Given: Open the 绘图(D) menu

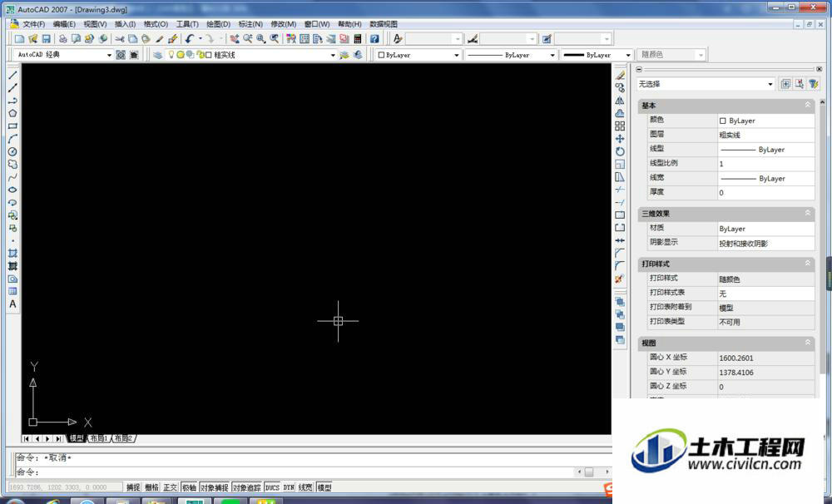Looking at the screenshot, I should pyautogui.click(x=218, y=24).
